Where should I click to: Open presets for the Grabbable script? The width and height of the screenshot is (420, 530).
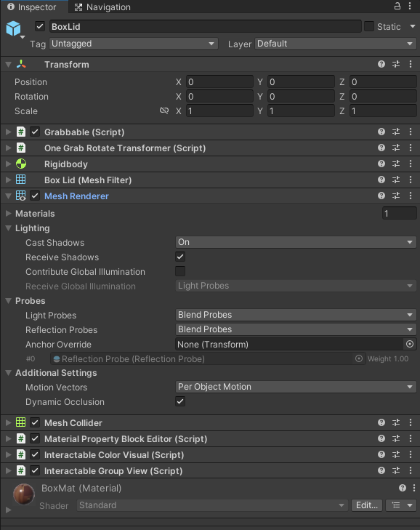(x=396, y=132)
